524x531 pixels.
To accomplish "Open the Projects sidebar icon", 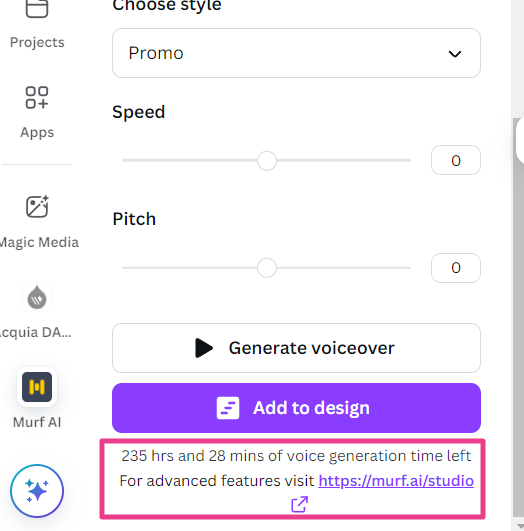I will pos(37,8).
